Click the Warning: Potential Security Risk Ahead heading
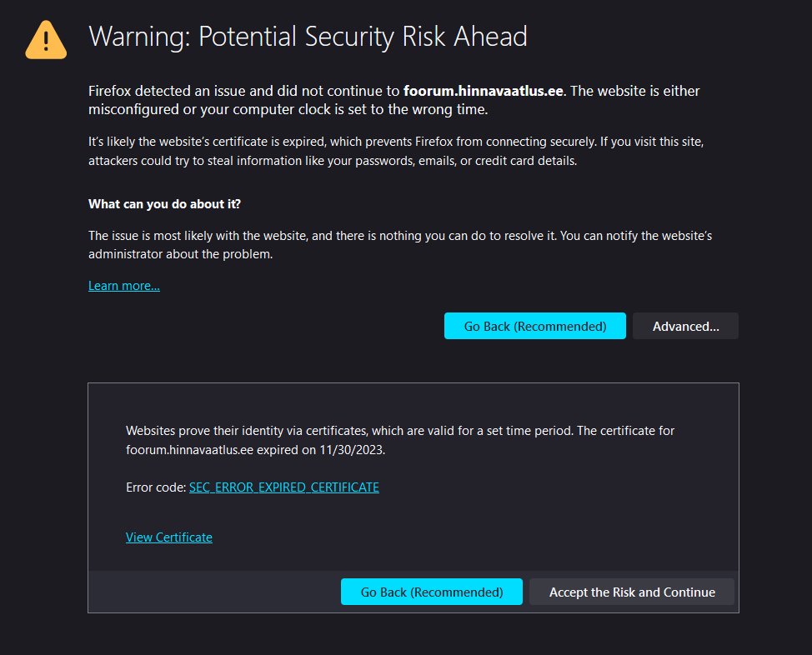Image resolution: width=812 pixels, height=655 pixels. pos(308,37)
